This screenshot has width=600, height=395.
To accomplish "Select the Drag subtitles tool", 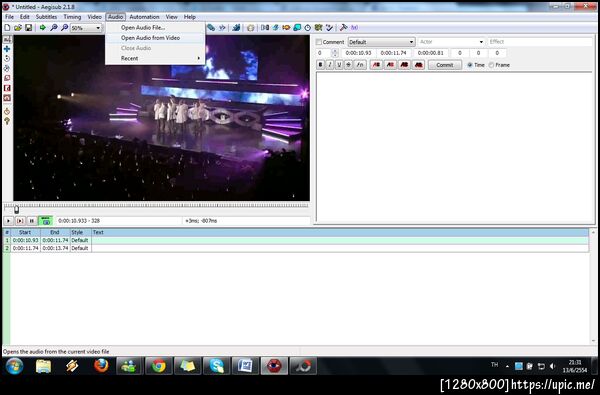I will tap(7, 49).
